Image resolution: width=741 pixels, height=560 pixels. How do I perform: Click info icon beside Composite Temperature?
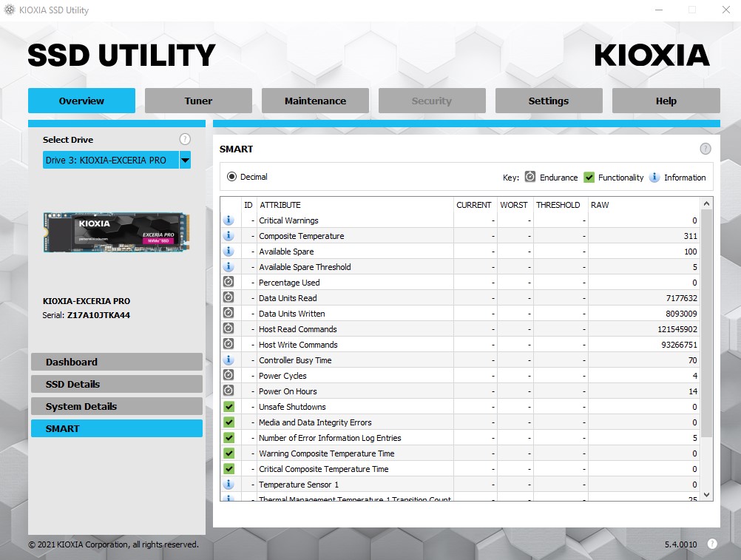[x=229, y=236]
